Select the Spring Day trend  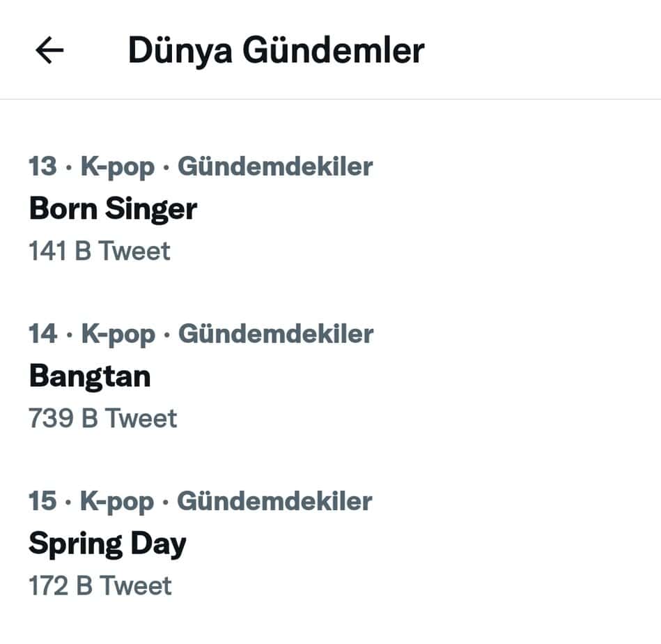pos(107,544)
